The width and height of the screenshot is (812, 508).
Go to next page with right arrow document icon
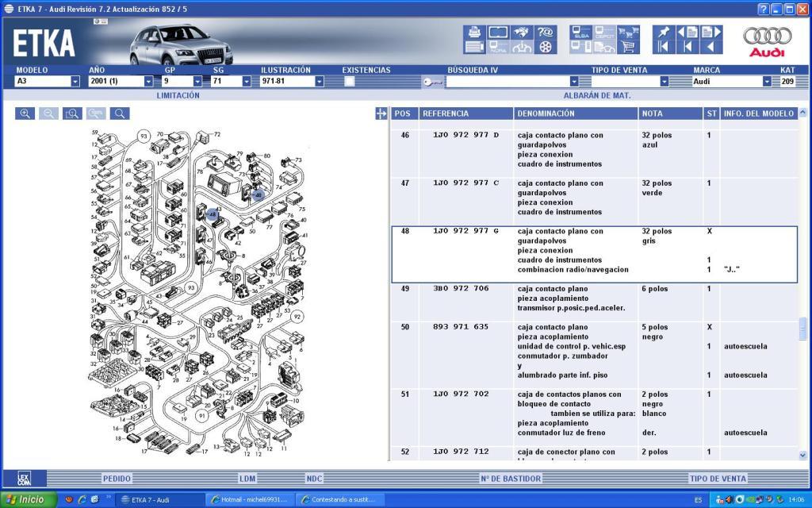[711, 32]
